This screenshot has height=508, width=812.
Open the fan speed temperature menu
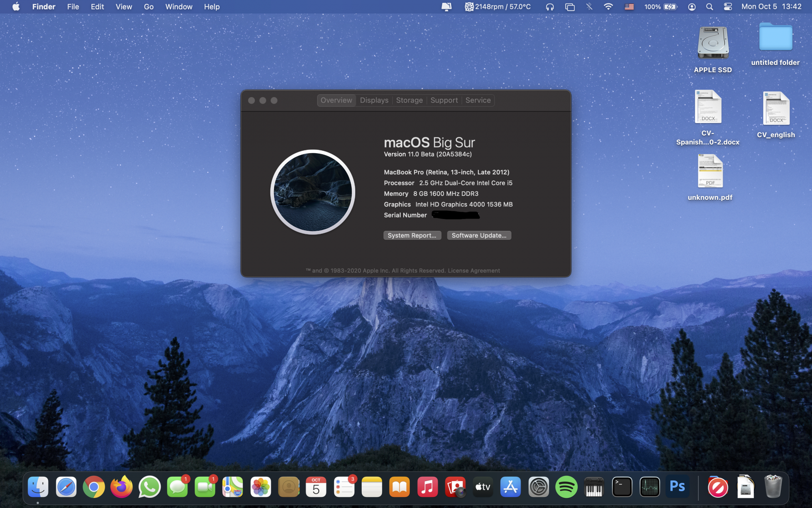point(498,7)
